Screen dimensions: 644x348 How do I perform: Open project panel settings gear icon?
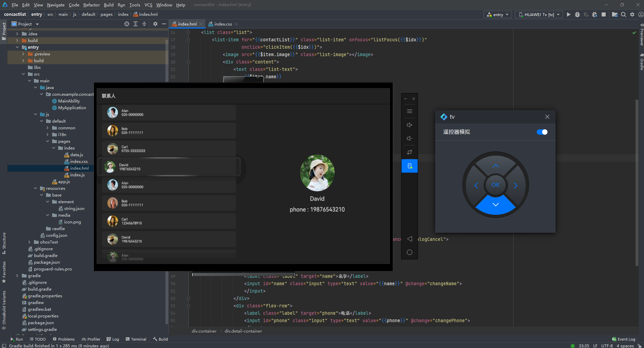155,24
